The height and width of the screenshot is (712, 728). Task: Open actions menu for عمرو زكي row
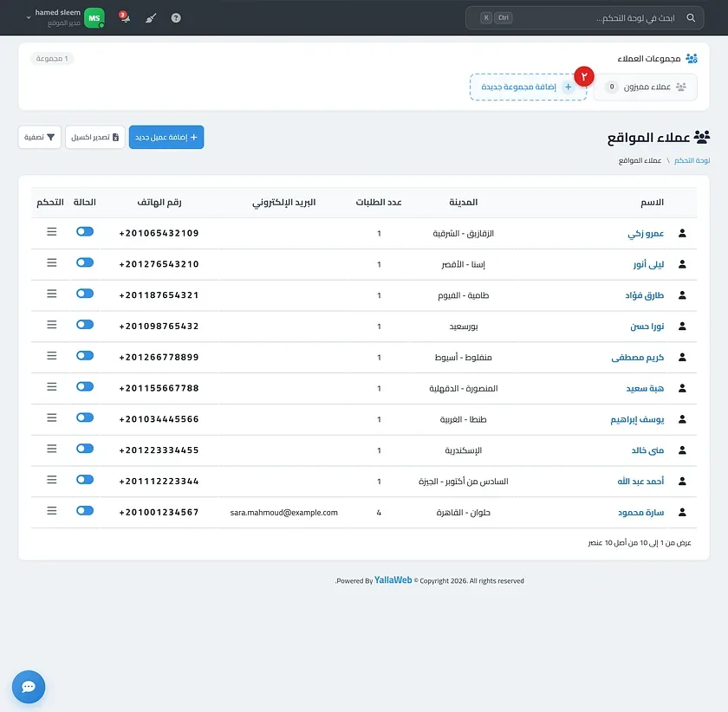pyautogui.click(x=51, y=231)
